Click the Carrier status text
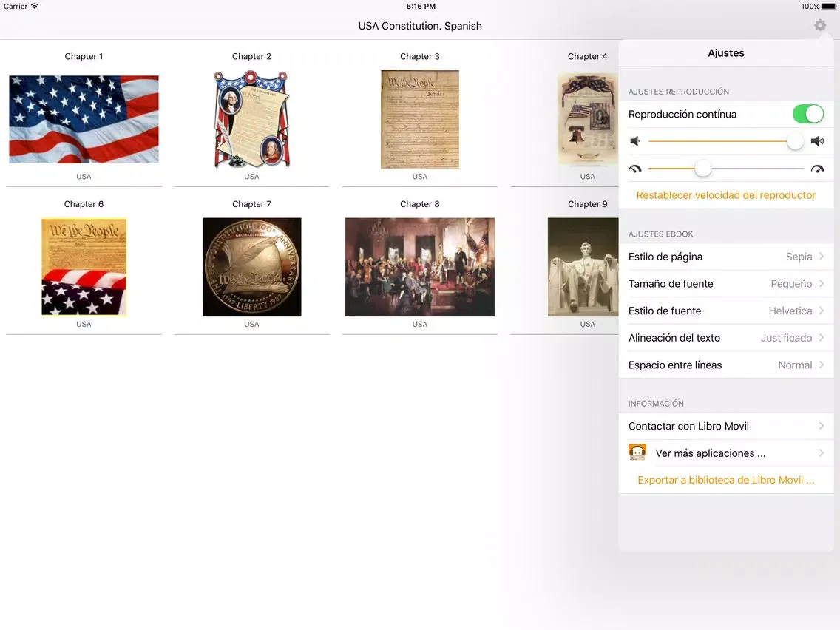 pyautogui.click(x=16, y=7)
